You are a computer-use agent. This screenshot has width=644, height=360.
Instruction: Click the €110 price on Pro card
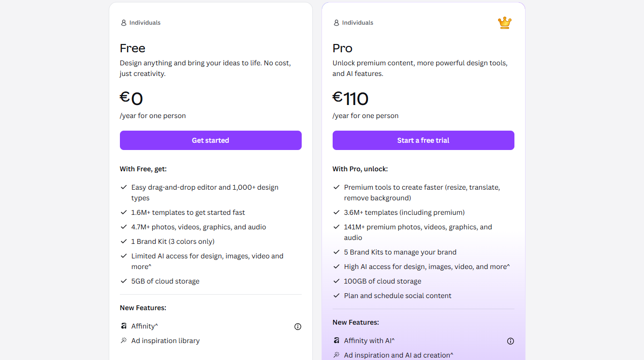click(x=351, y=99)
